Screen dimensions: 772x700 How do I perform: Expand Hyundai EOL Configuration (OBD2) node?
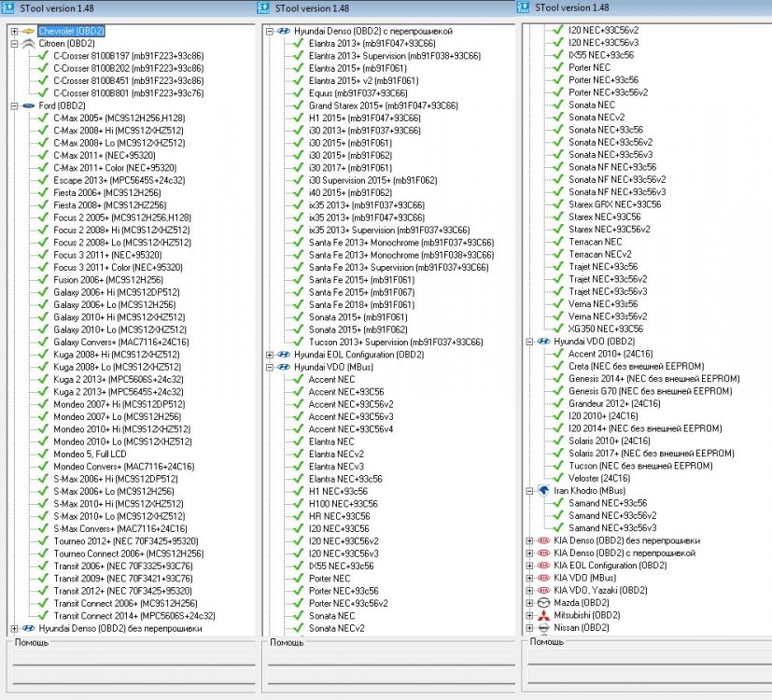click(x=270, y=355)
